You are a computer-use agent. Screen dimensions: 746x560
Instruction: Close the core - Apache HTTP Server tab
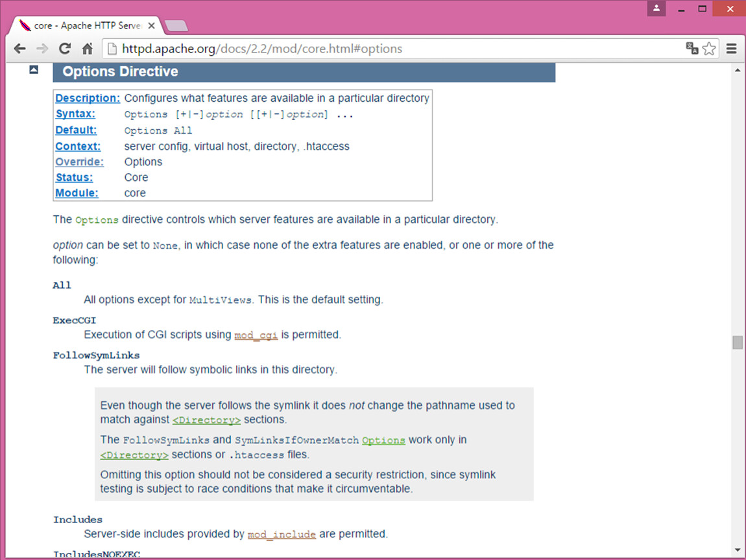(151, 26)
